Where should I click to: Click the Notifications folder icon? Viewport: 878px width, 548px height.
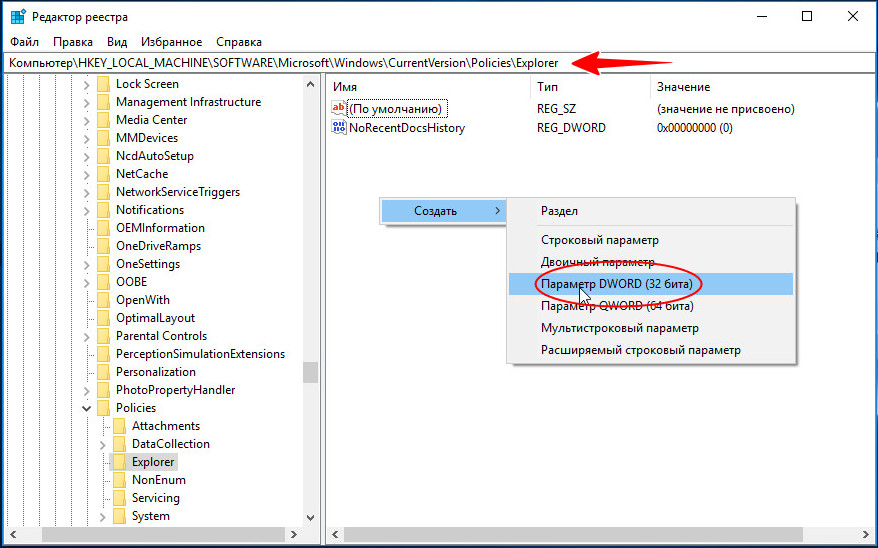[x=104, y=210]
